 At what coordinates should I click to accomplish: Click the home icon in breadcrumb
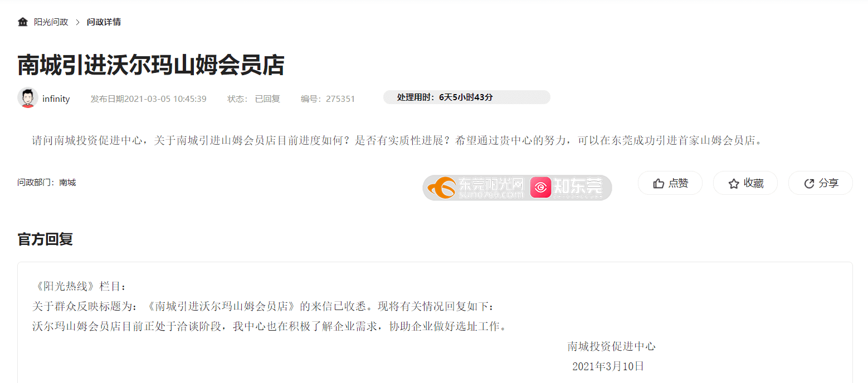pos(23,22)
